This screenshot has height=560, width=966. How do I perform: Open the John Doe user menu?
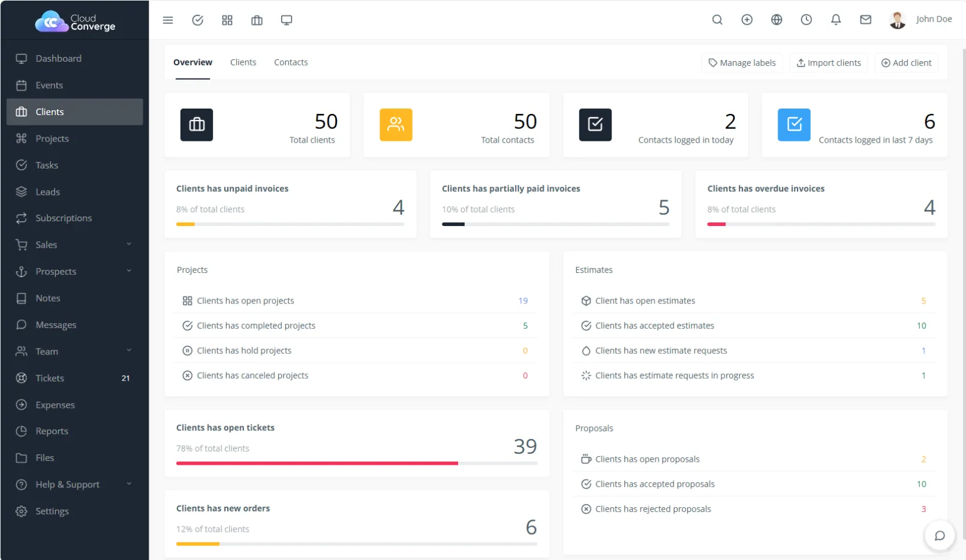(920, 20)
